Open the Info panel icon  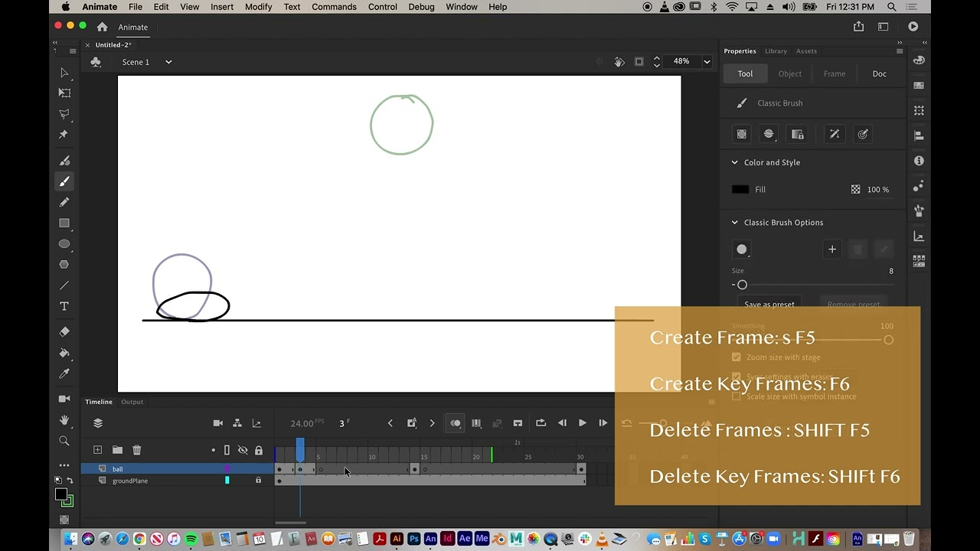(919, 161)
